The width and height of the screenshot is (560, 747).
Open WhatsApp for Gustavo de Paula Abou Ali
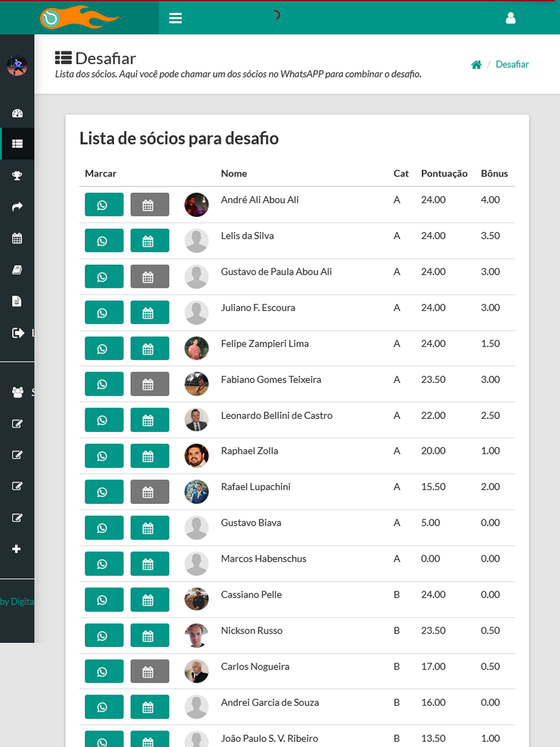(104, 276)
